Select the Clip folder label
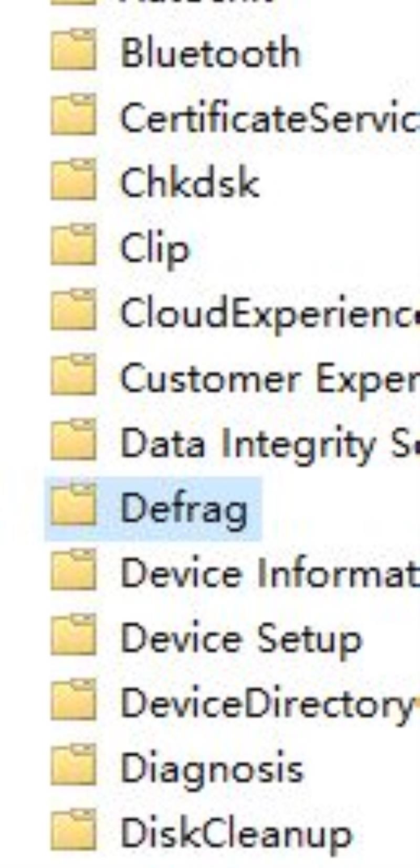The image size is (420, 868). coord(155,249)
